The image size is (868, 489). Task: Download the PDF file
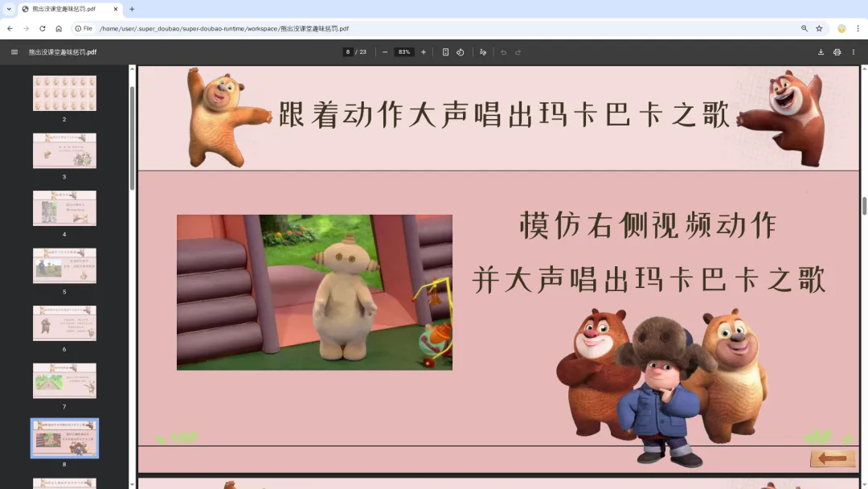(x=821, y=52)
